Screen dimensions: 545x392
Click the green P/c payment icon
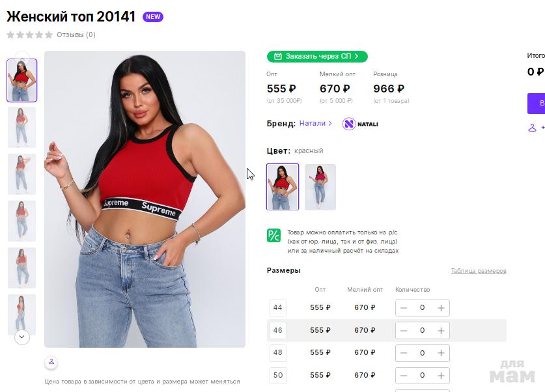pos(273,235)
